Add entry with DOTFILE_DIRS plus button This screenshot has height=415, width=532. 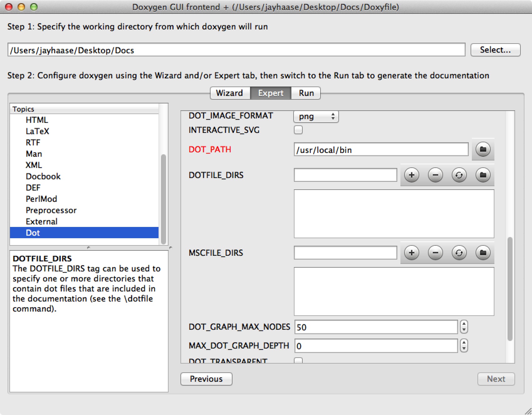pos(411,175)
